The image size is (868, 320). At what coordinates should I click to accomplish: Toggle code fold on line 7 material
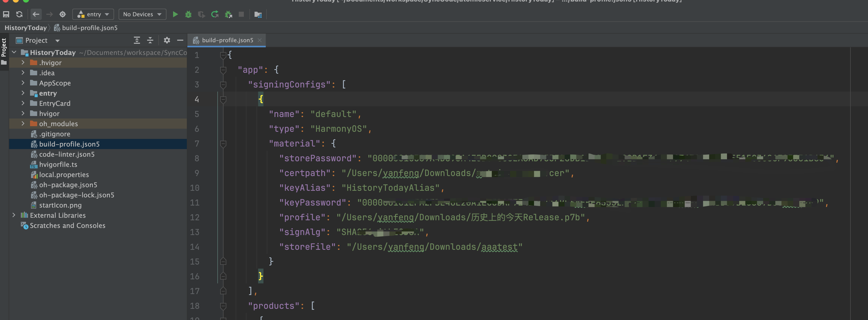pyautogui.click(x=223, y=144)
